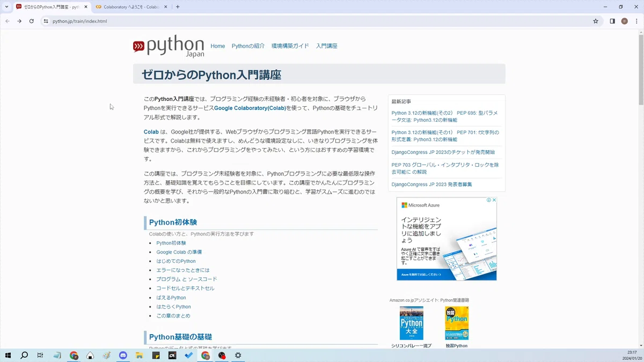644x362 pixels.
Task: Close the ゼロからのPython入門講座 tab
Action: pyautogui.click(x=86, y=7)
